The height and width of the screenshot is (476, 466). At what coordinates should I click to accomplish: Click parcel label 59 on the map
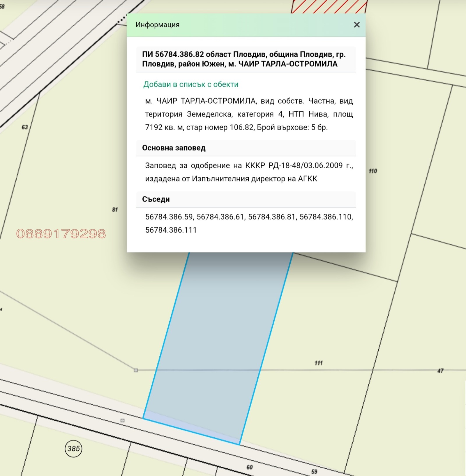coord(314,472)
